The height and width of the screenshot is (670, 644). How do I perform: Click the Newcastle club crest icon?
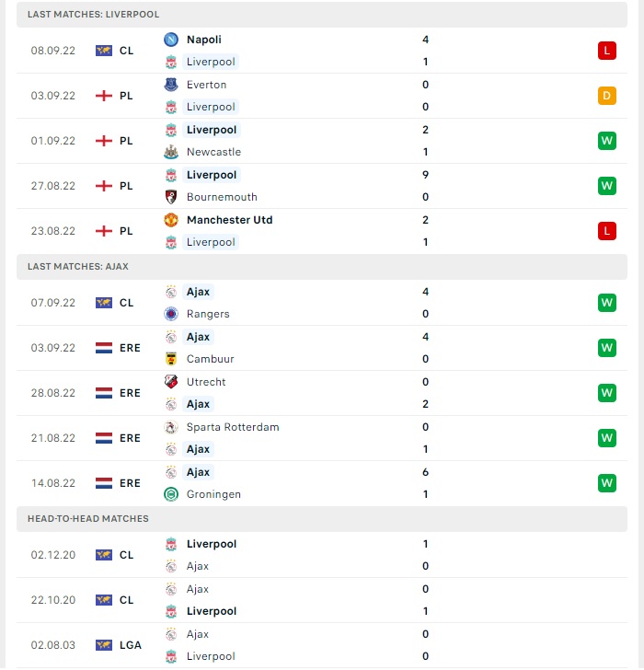(x=171, y=152)
